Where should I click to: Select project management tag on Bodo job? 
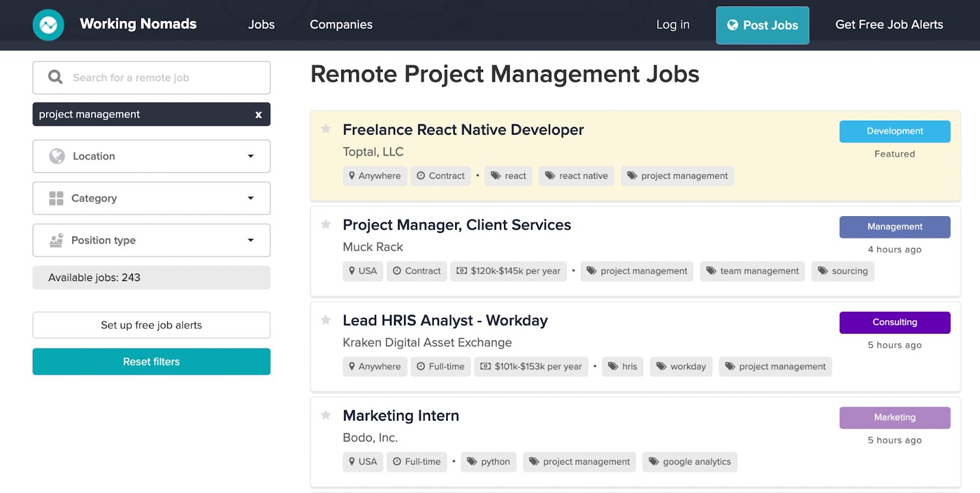point(579,462)
